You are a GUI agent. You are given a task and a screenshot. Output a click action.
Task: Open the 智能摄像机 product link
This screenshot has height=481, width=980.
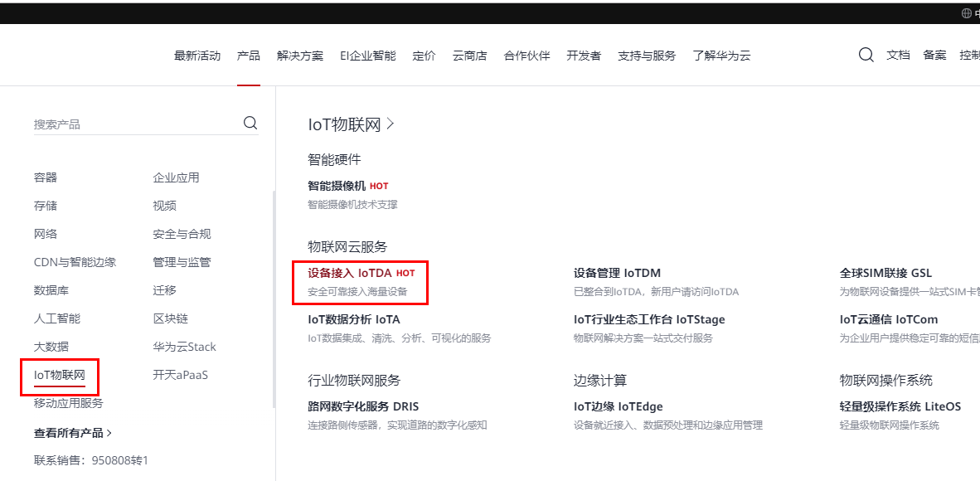(x=337, y=186)
